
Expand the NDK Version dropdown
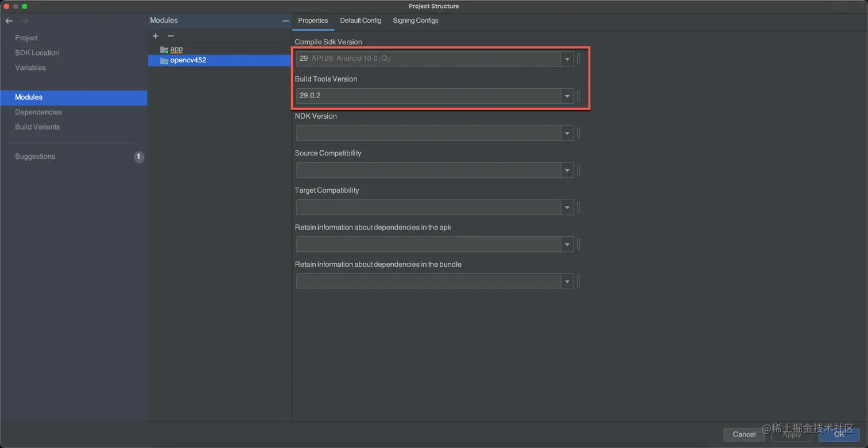[x=567, y=133]
